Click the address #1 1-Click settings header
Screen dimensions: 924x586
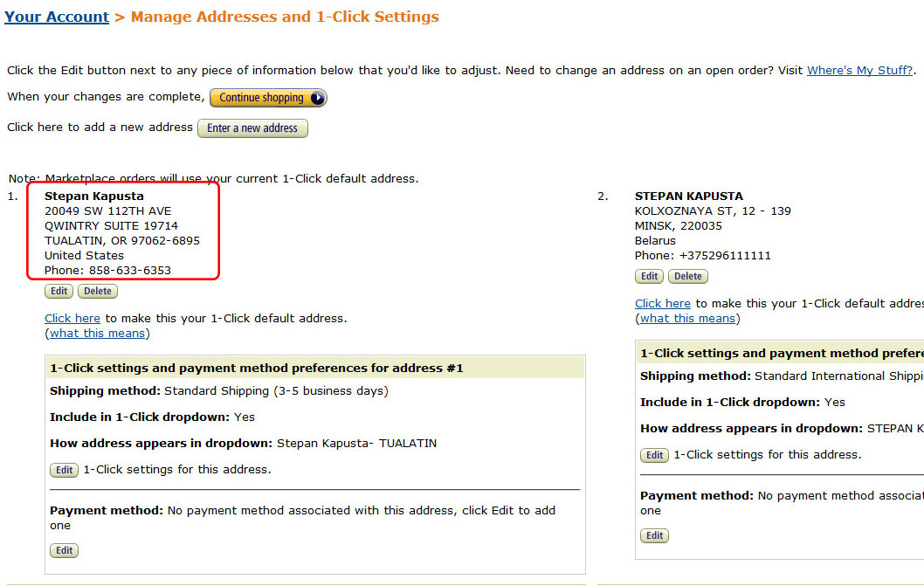click(257, 369)
